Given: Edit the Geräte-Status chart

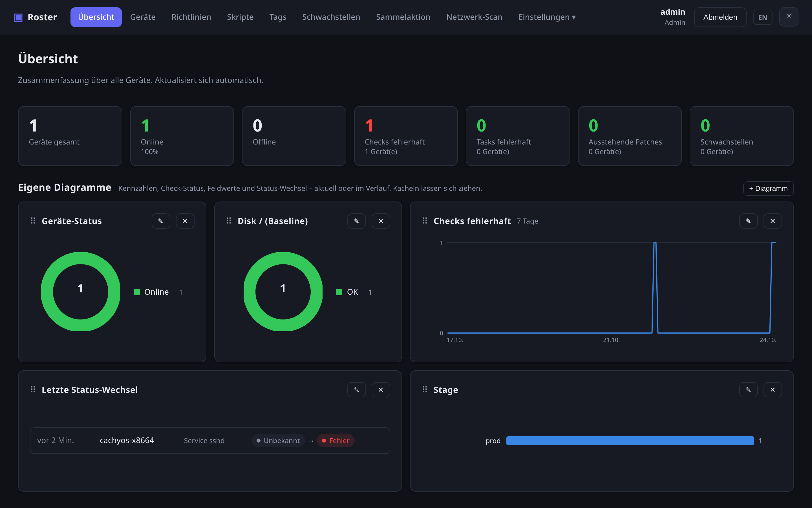Looking at the screenshot, I should tap(161, 221).
